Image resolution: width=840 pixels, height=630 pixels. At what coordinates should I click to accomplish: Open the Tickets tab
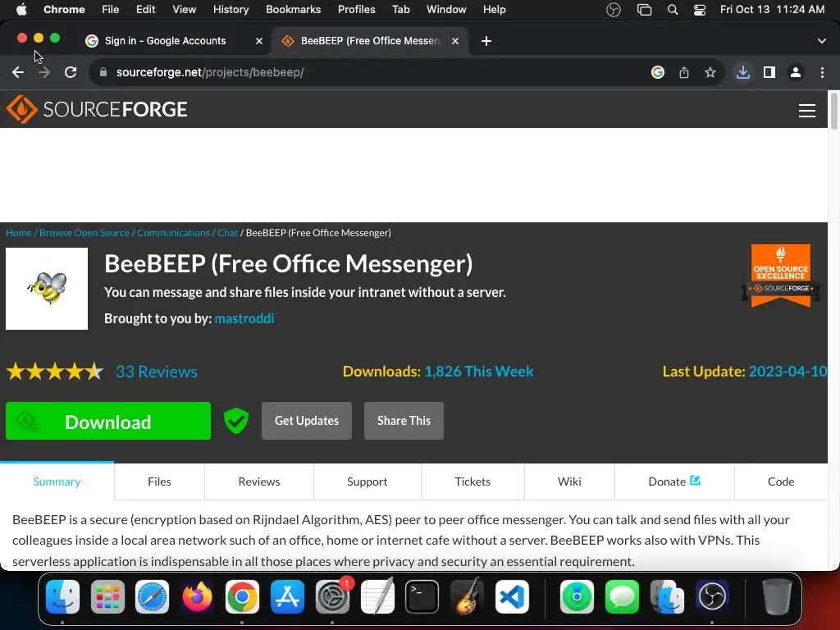[x=472, y=482]
